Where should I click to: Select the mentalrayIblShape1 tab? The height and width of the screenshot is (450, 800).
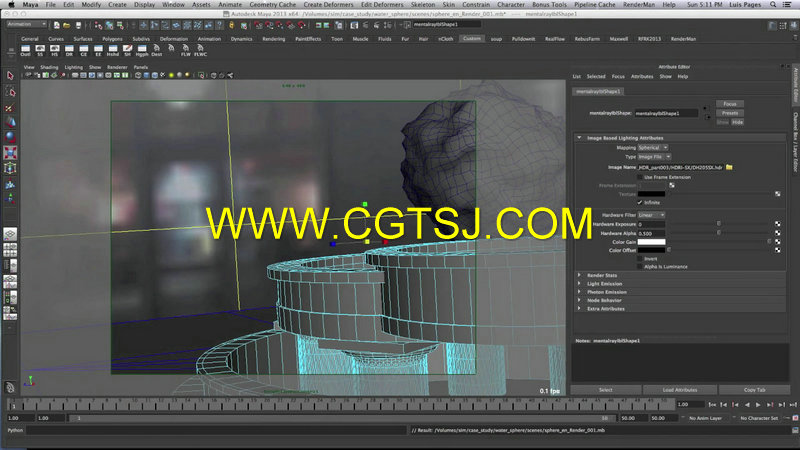coord(598,91)
